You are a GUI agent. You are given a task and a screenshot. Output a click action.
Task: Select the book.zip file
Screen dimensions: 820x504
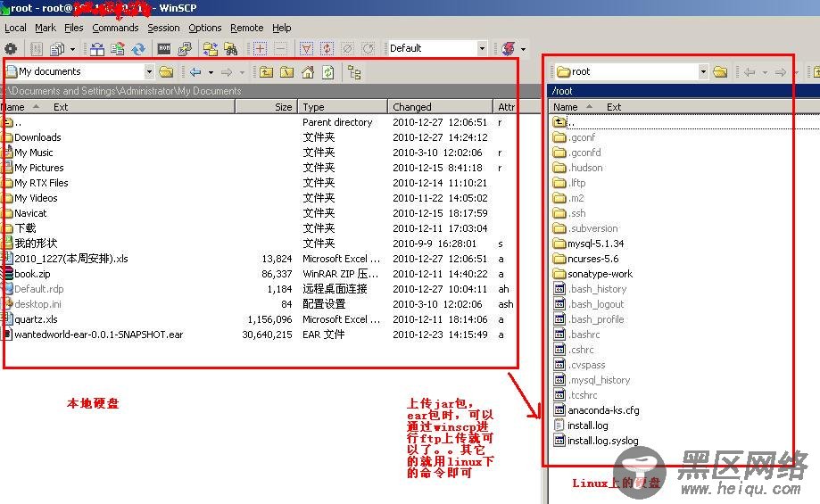(x=32, y=274)
